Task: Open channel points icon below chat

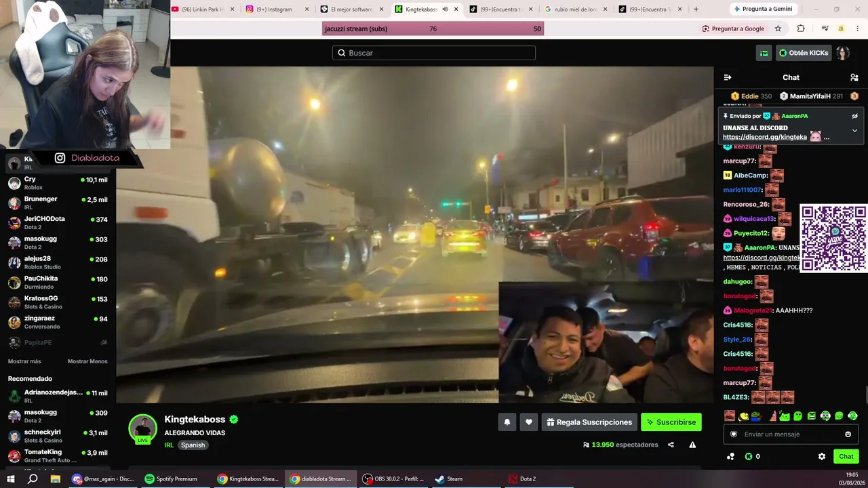Action: [730, 457]
